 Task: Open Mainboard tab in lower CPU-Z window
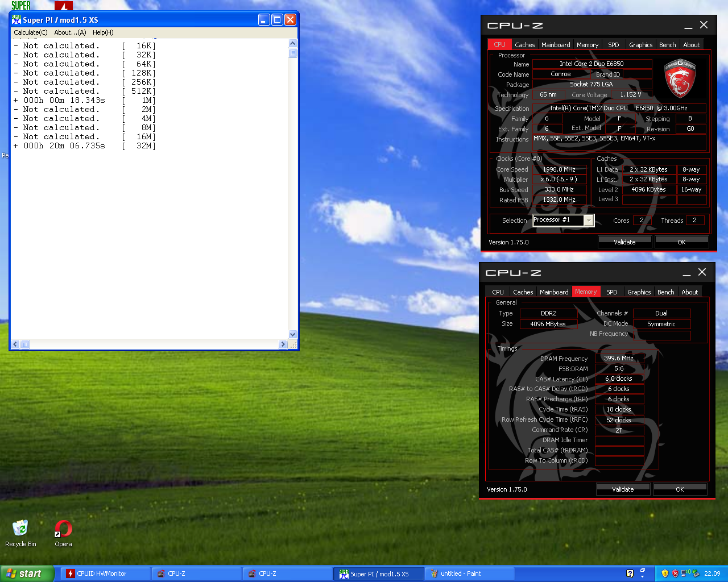click(x=554, y=292)
